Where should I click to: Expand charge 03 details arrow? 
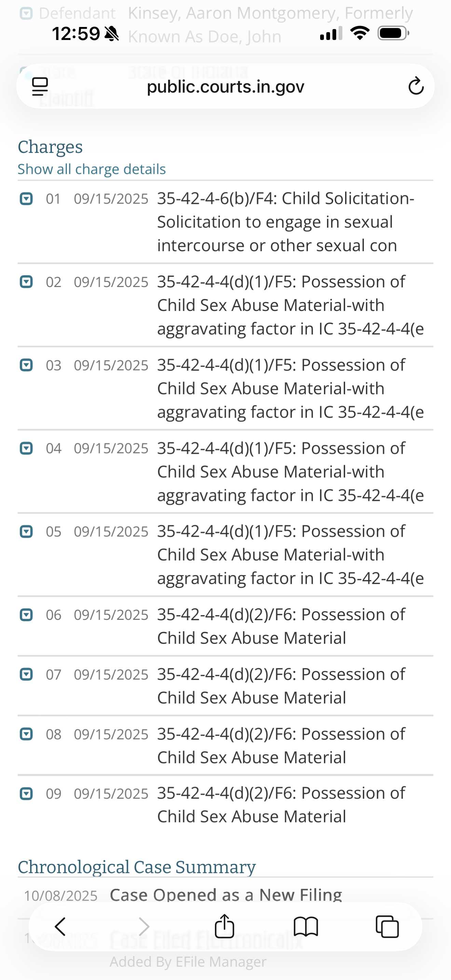click(x=26, y=365)
